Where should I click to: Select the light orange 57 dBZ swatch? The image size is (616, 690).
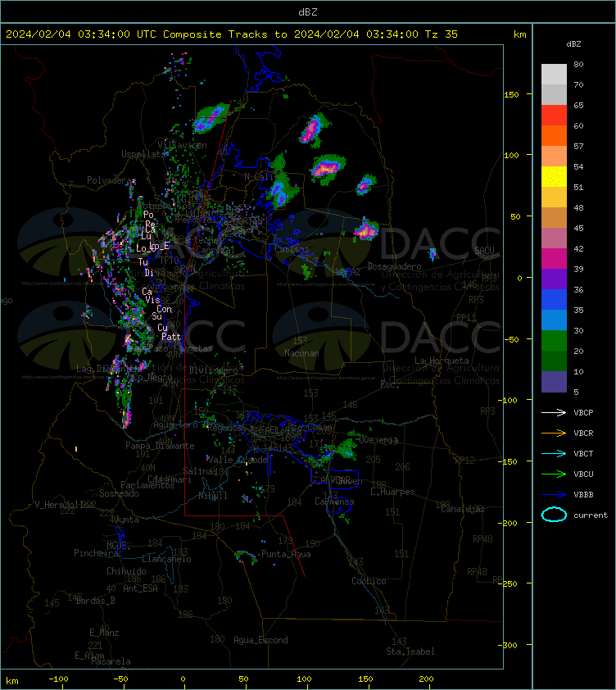(554, 156)
